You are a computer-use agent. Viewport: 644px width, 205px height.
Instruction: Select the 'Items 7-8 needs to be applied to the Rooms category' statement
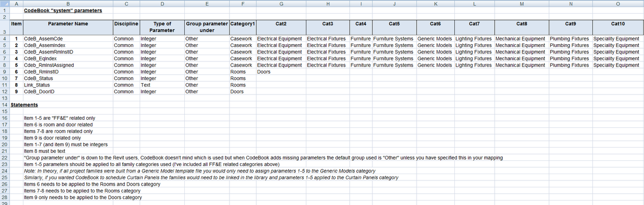click(x=82, y=191)
